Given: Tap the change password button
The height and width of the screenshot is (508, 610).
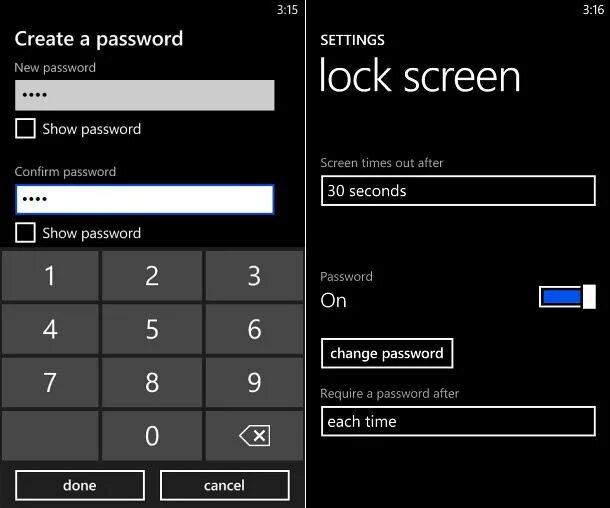Looking at the screenshot, I should pos(387,353).
